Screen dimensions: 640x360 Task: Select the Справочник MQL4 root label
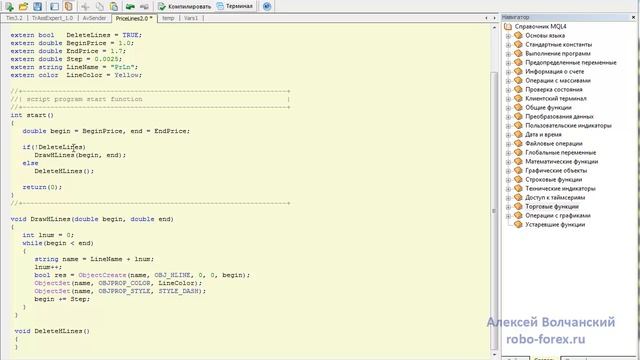(540, 27)
